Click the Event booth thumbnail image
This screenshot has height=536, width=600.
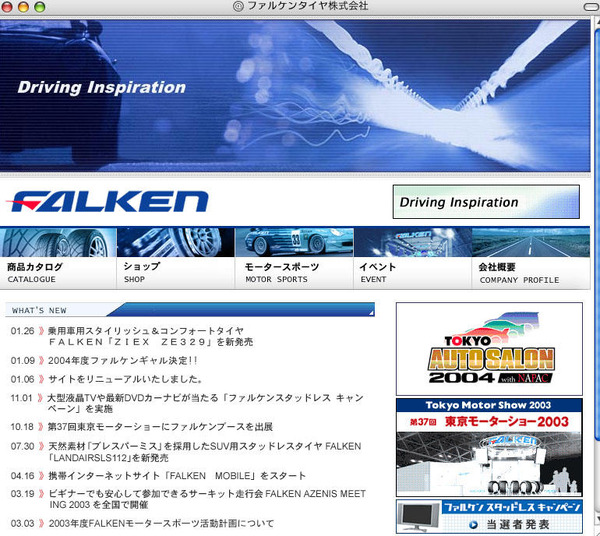point(413,243)
